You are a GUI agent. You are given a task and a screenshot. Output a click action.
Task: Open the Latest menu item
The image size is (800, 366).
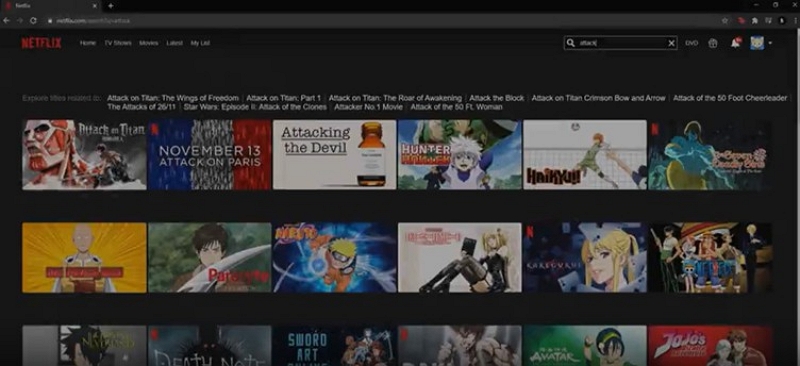(174, 43)
